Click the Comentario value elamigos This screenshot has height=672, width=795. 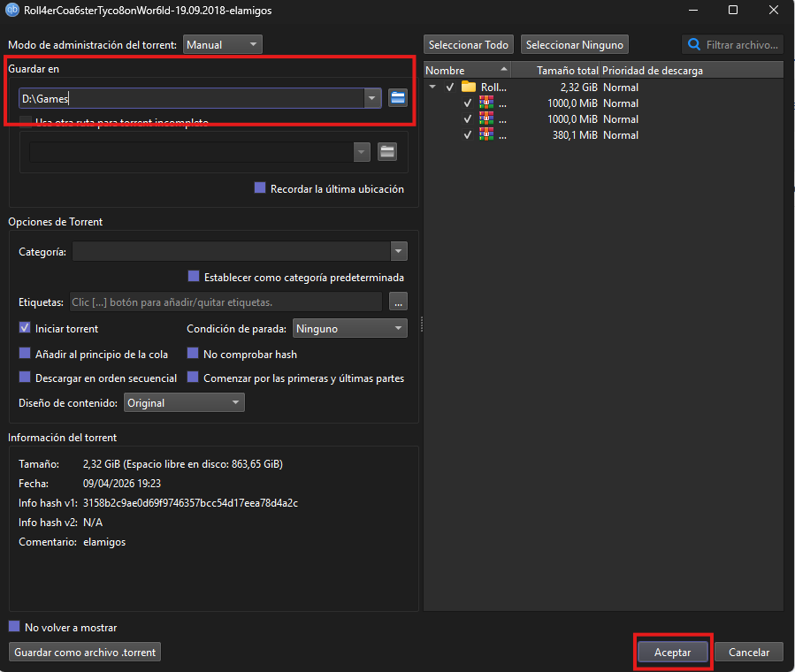pyautogui.click(x=104, y=542)
